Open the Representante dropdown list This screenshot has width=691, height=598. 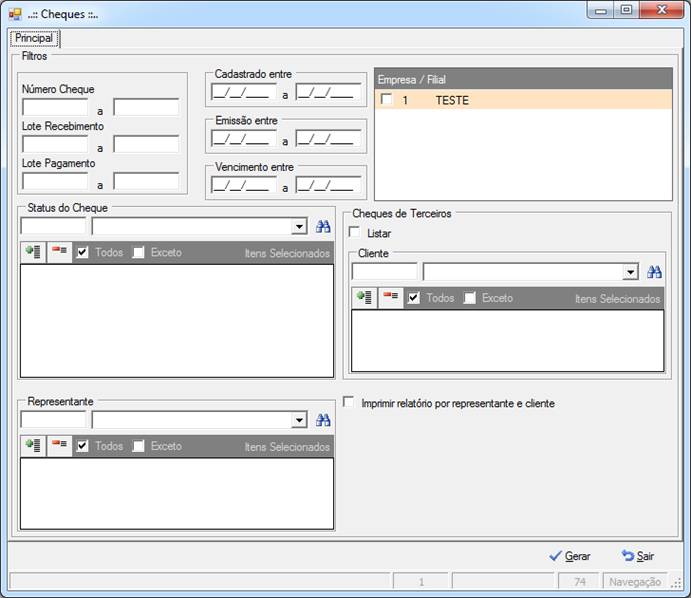[x=299, y=420]
